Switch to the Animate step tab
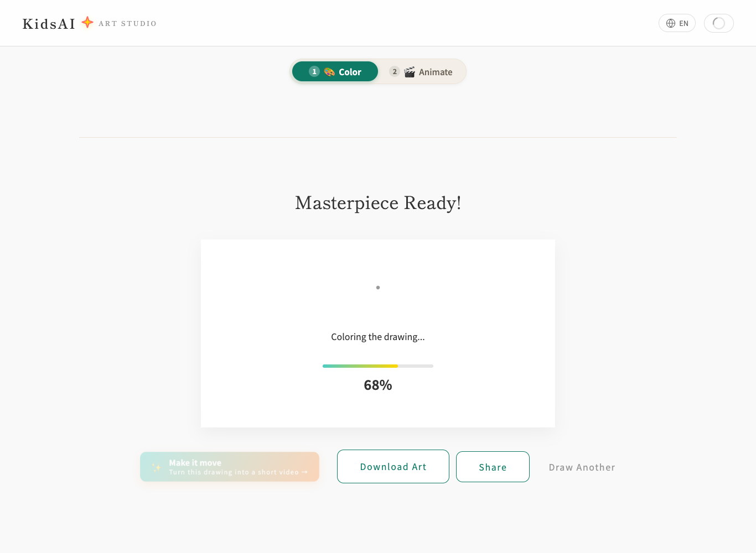 coord(421,72)
